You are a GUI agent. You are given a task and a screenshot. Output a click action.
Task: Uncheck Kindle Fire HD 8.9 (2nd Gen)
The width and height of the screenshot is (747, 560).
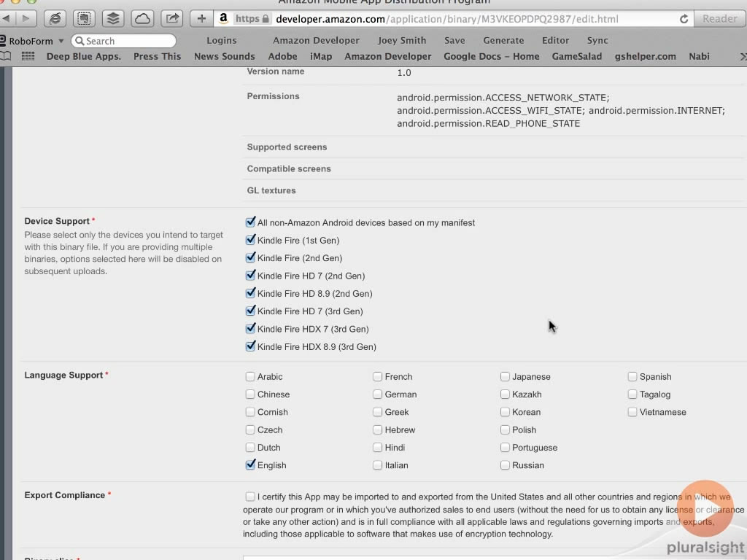250,293
